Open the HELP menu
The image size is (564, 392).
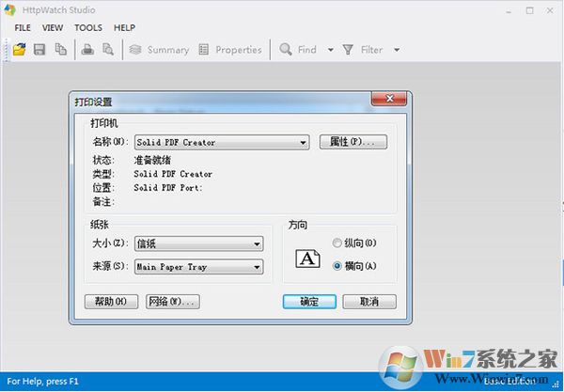tap(124, 27)
